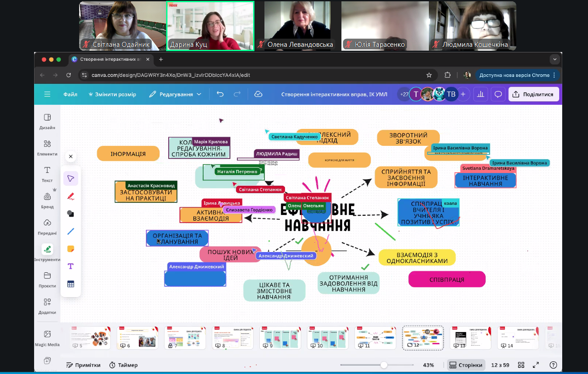Adjust the zoom slider handle
The height and width of the screenshot is (374, 588).
(x=384, y=365)
